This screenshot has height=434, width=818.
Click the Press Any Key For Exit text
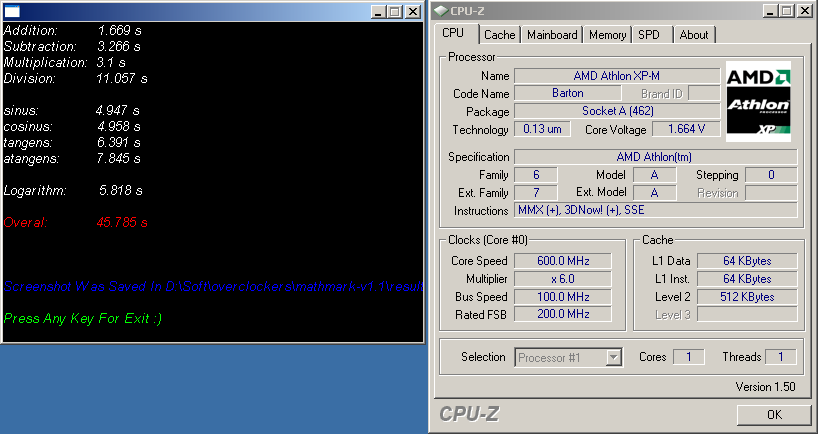(x=82, y=318)
